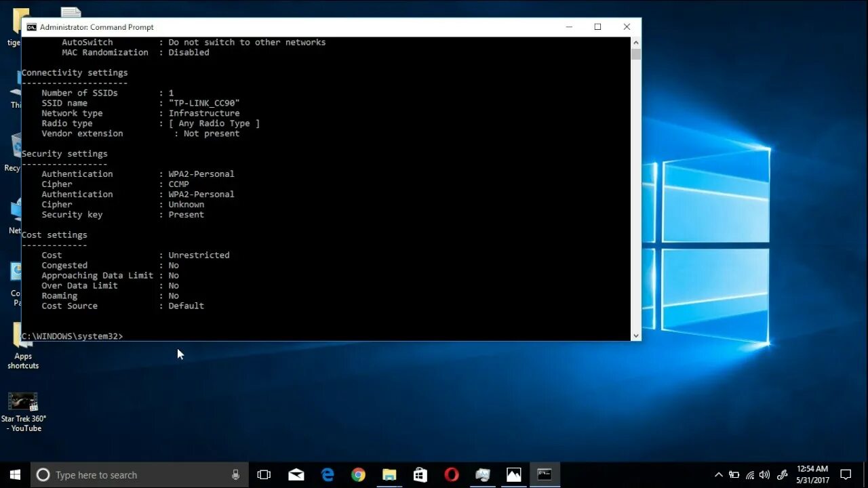Click the Command Prompt vertical scrollbar thumb
This screenshot has height=488, width=868.
(x=635, y=54)
